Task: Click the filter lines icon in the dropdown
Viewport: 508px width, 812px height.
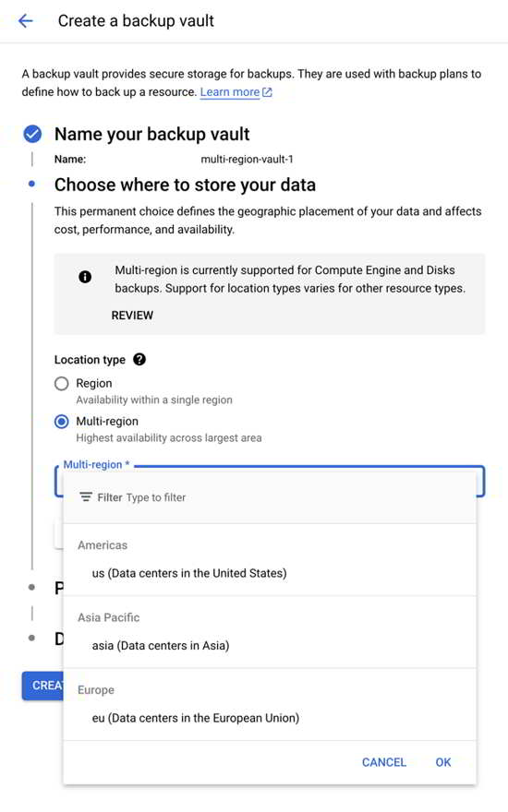Action: coord(86,497)
